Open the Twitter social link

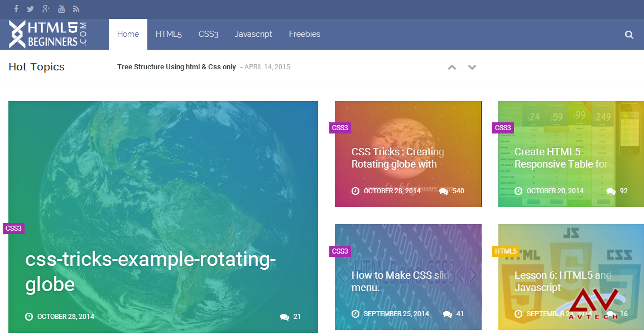pos(30,8)
